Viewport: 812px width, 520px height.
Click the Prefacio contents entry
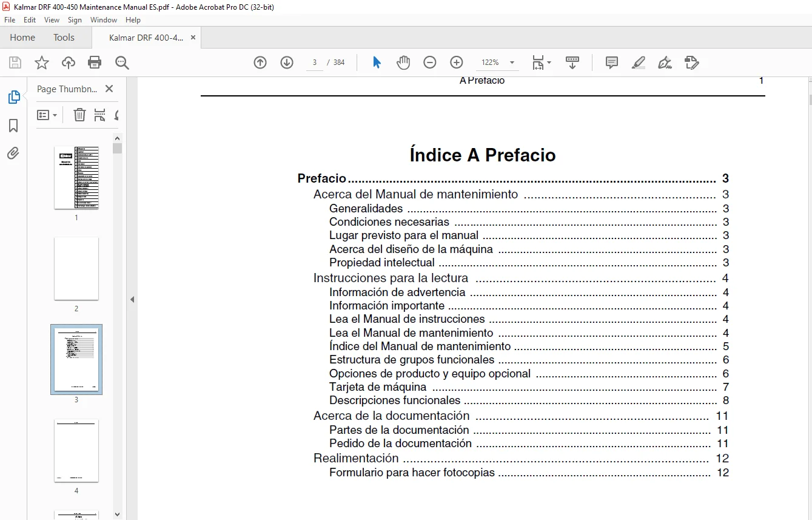click(x=512, y=178)
